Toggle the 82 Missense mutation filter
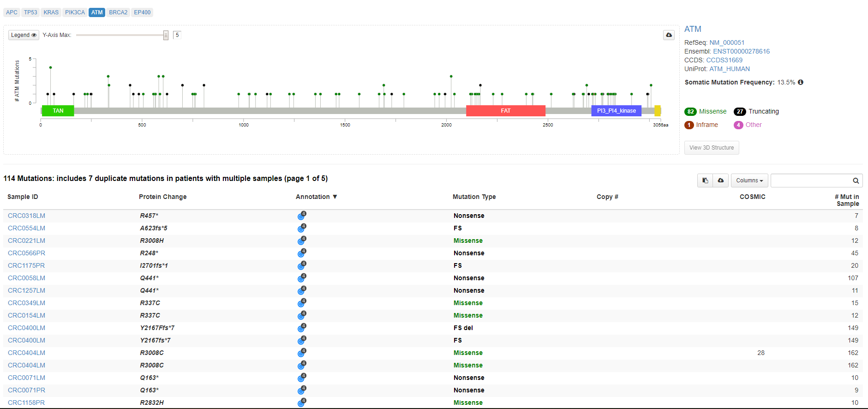The width and height of the screenshot is (868, 409). [x=706, y=111]
